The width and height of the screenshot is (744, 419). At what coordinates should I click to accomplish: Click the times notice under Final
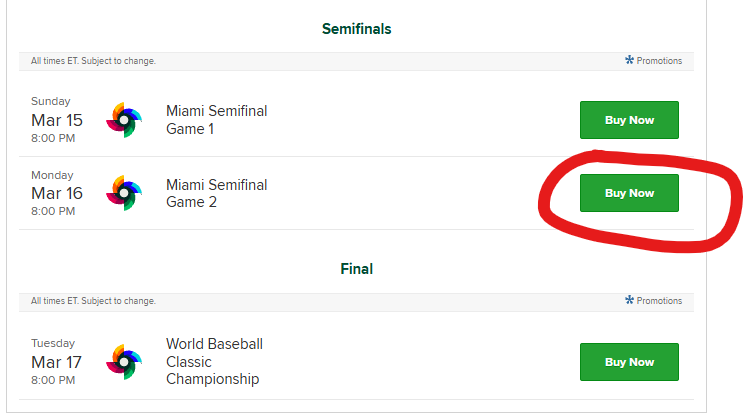93,301
